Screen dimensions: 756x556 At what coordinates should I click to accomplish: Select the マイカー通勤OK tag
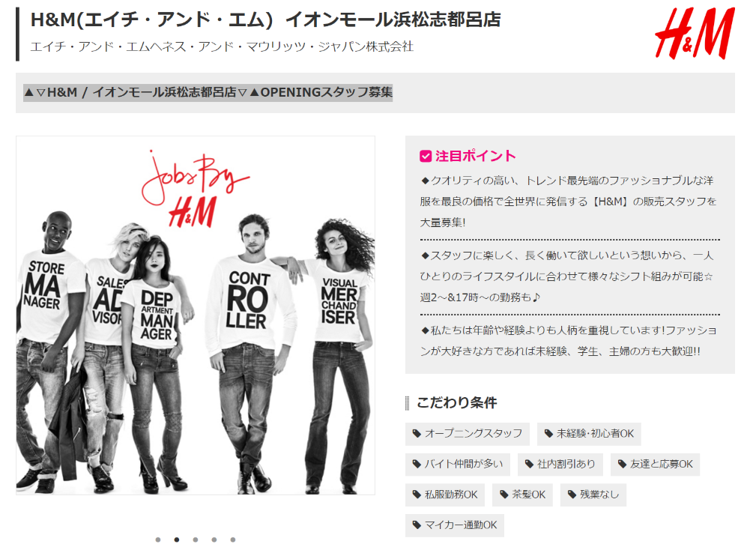click(455, 525)
